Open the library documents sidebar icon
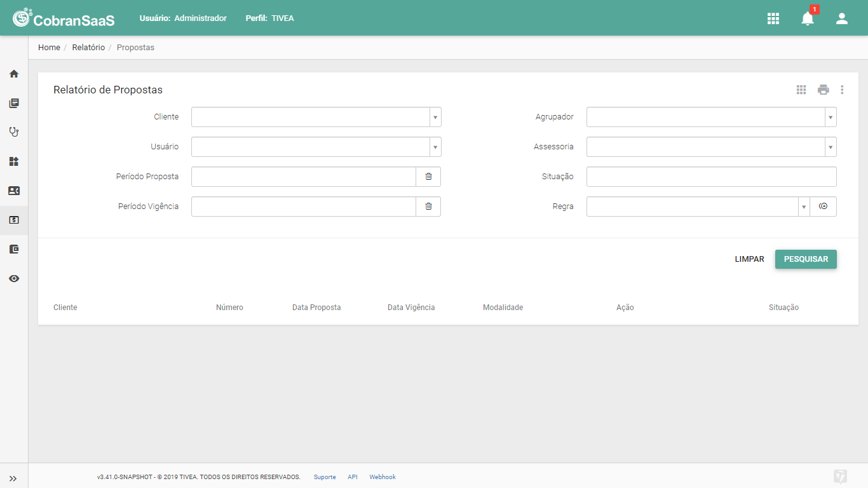868x488 pixels. [14, 103]
